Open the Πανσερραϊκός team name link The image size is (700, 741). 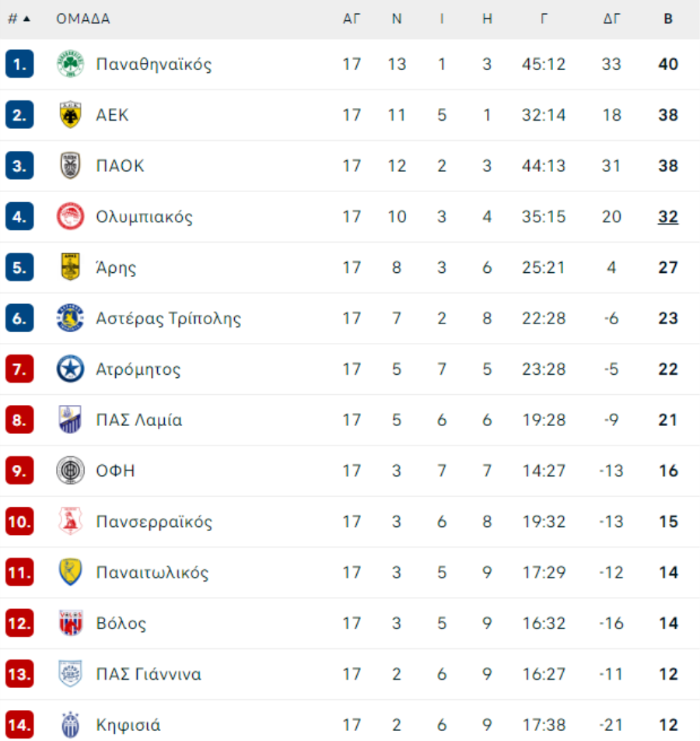coord(154,522)
